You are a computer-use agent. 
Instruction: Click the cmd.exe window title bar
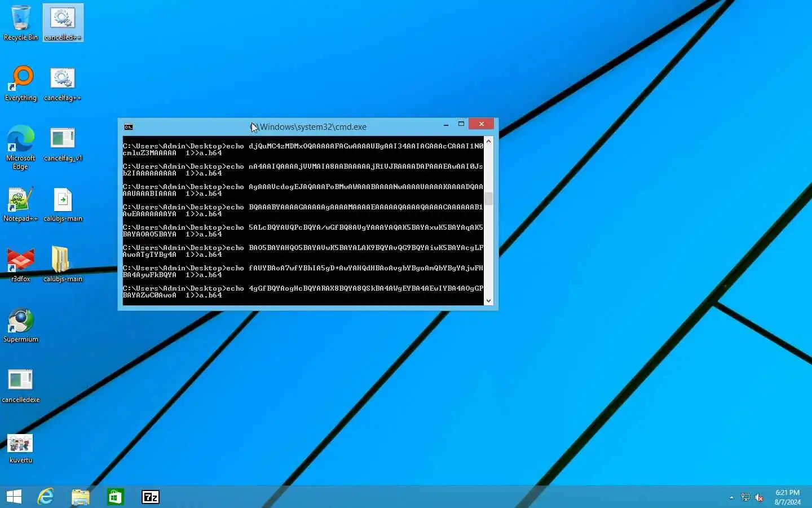click(x=308, y=127)
